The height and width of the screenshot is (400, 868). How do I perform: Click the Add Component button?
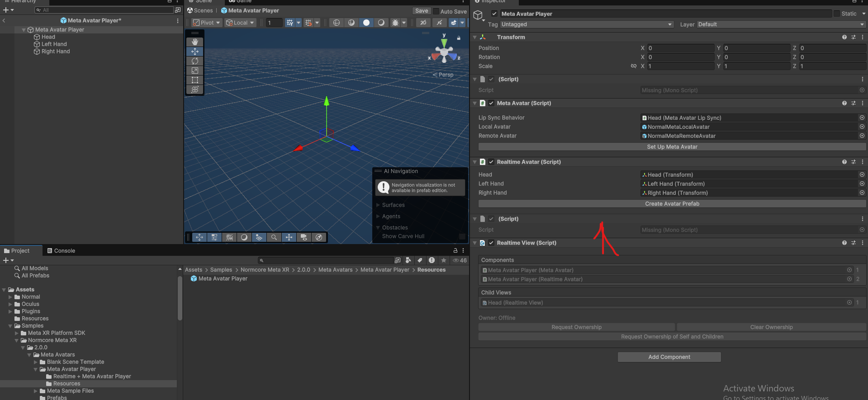[x=669, y=357]
